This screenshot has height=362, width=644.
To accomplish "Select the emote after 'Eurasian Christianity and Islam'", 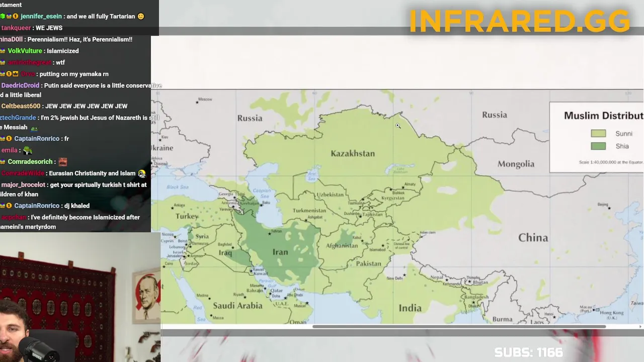I will pyautogui.click(x=141, y=173).
